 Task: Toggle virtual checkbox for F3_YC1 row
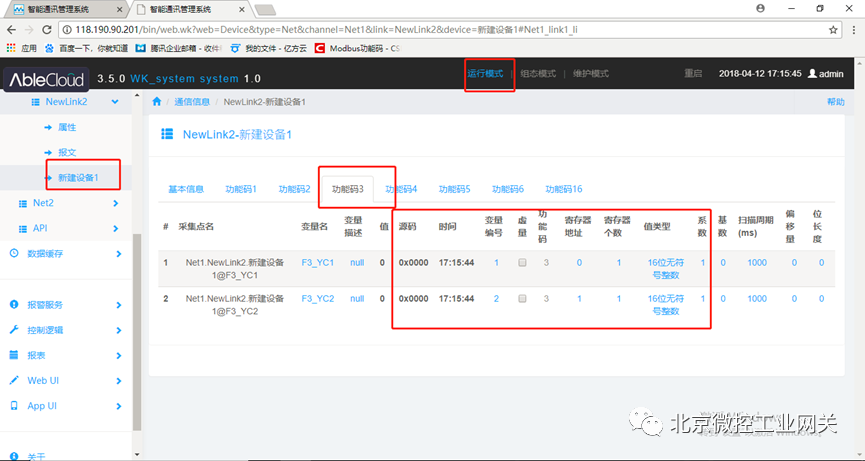(x=522, y=263)
